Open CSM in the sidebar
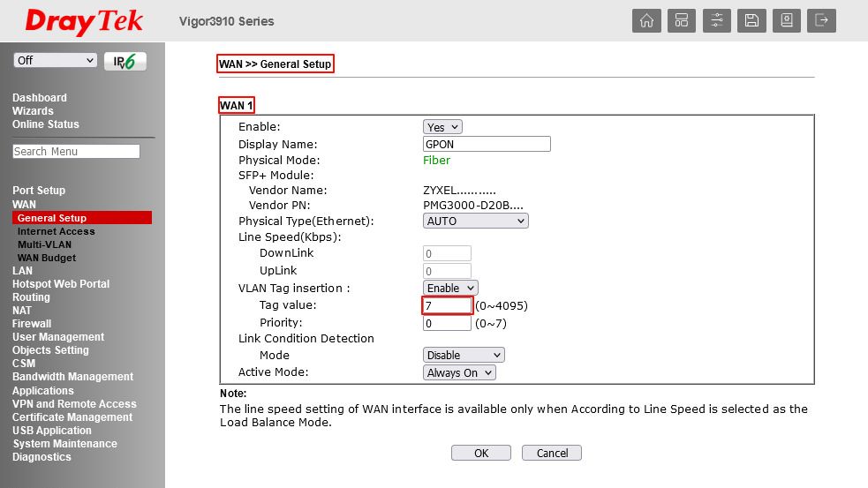The image size is (868, 488). click(x=24, y=364)
